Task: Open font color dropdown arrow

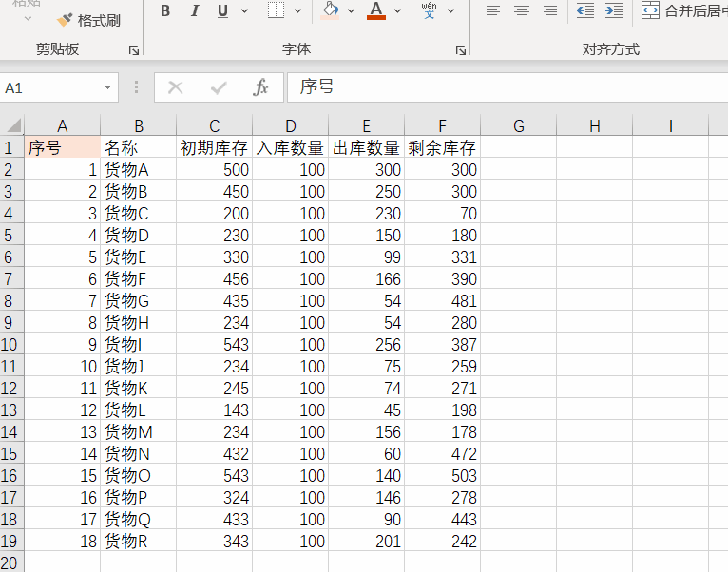Action: tap(397, 10)
